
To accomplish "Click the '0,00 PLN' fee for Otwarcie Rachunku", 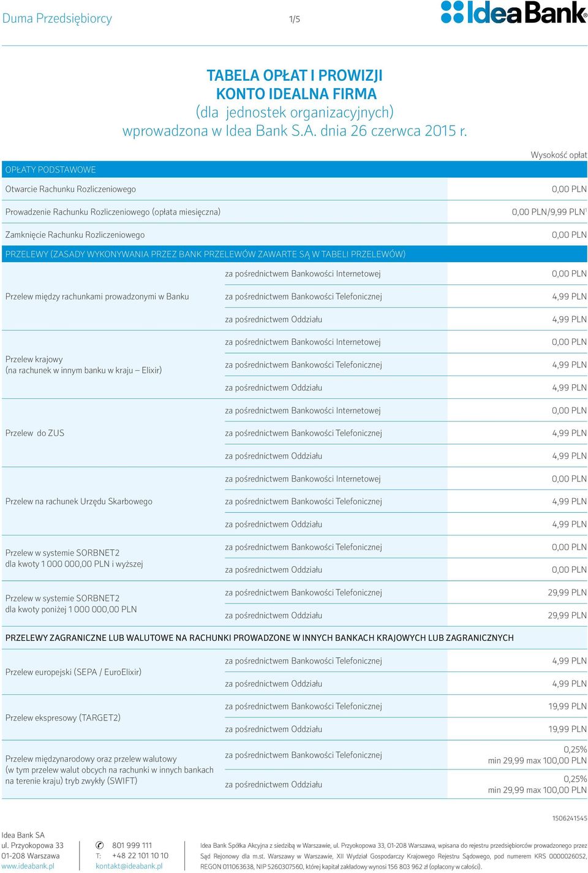I will (x=569, y=189).
